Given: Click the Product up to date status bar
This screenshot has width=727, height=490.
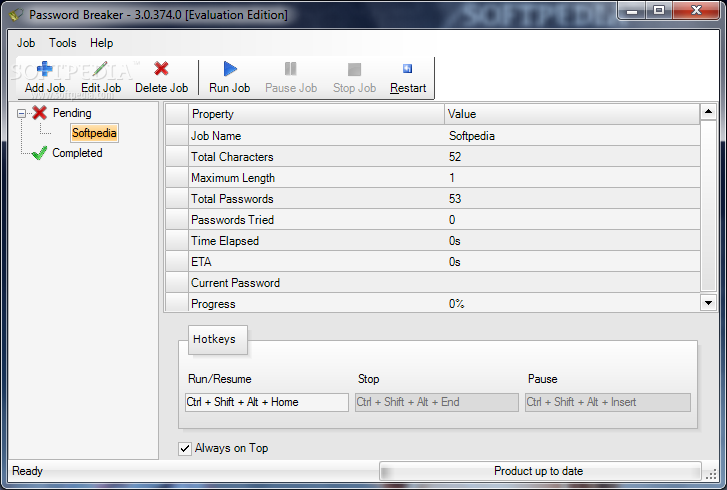Looking at the screenshot, I should click(x=540, y=471).
